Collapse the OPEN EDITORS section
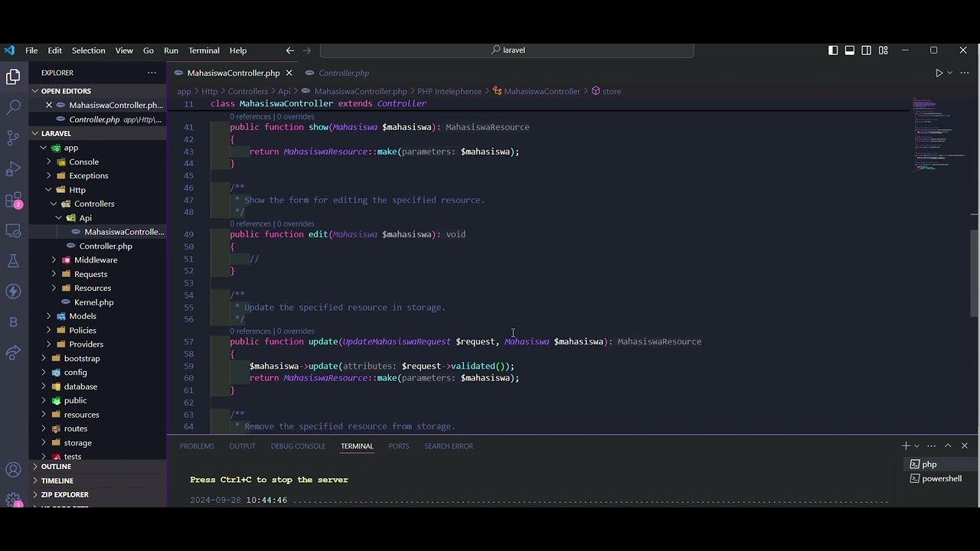 coord(98,91)
